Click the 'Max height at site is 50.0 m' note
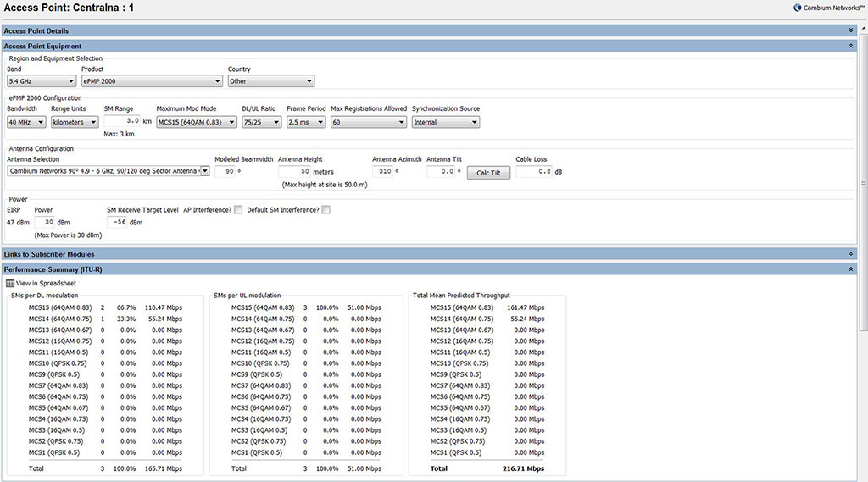Screen dimensions: 868x482 coord(325,185)
